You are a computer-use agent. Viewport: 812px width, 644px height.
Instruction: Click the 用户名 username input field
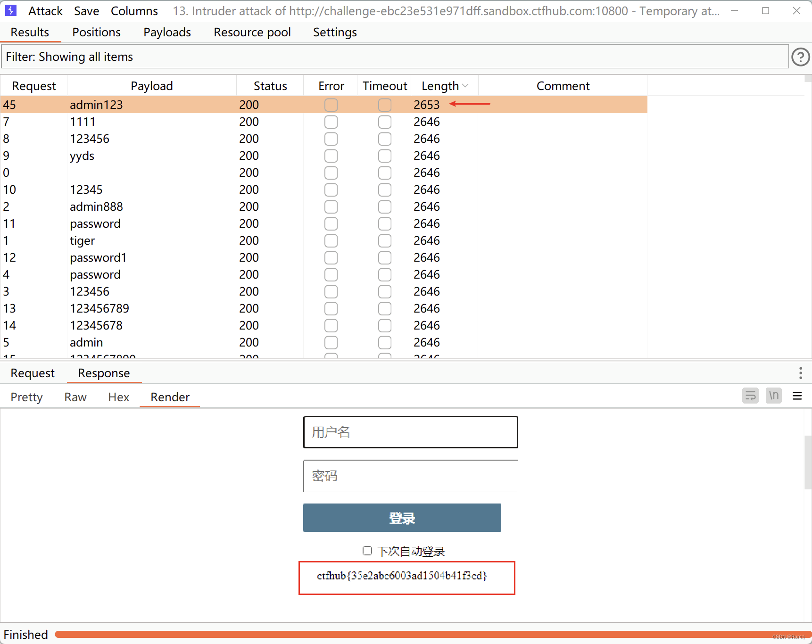point(410,432)
